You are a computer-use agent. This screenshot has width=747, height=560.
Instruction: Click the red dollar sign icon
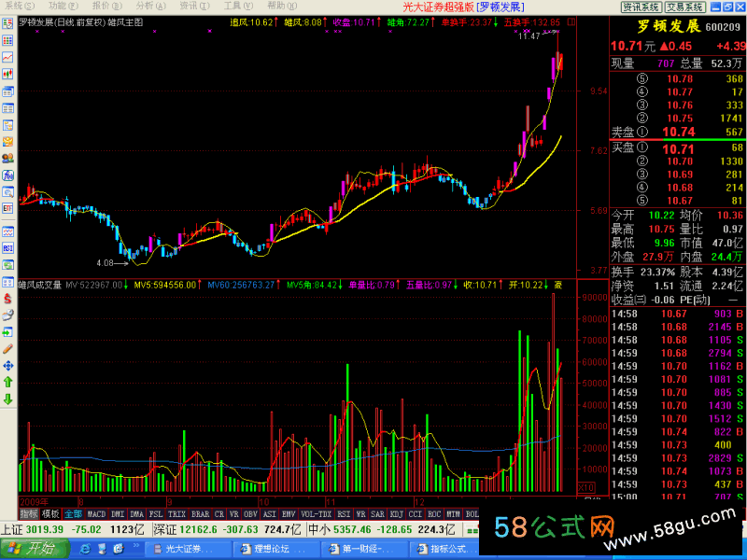(x=7, y=299)
